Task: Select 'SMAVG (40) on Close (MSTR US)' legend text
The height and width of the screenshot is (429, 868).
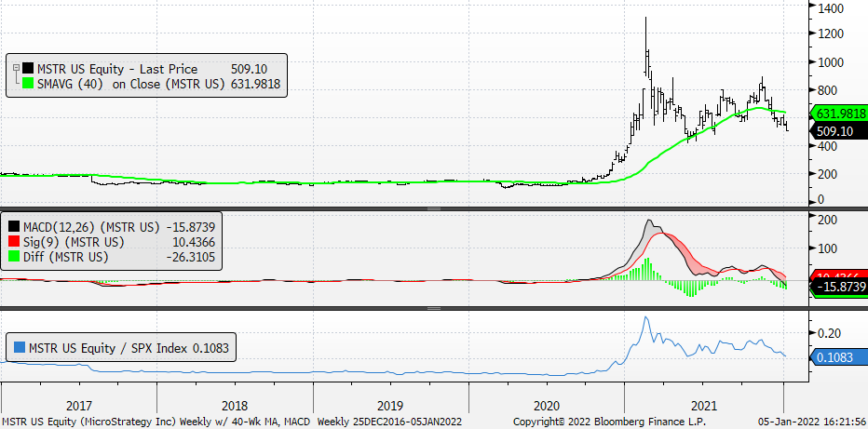Action: pos(130,84)
